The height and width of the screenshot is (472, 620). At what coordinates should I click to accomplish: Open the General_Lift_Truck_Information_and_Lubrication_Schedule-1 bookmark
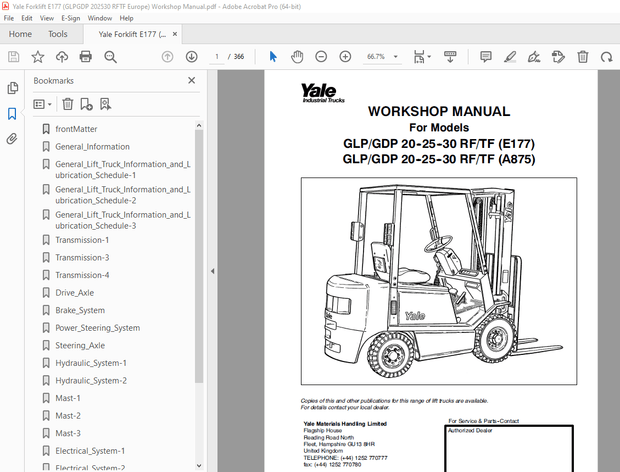pyautogui.click(x=123, y=170)
